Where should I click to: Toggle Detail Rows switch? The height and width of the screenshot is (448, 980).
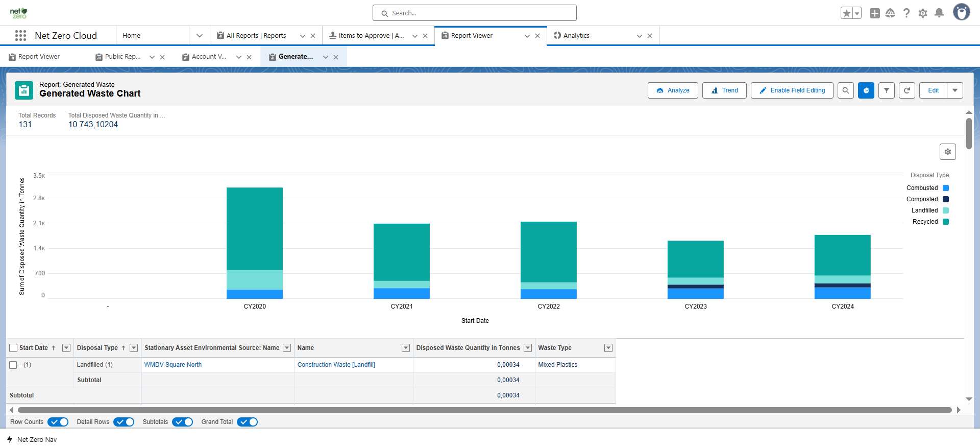pos(124,422)
